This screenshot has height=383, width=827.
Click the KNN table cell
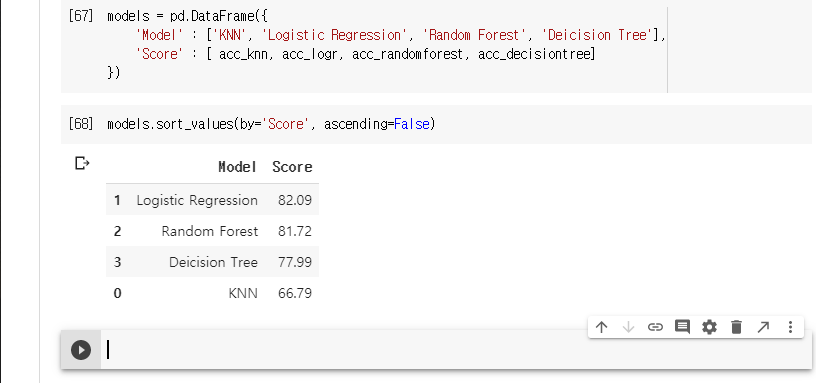[x=243, y=293]
